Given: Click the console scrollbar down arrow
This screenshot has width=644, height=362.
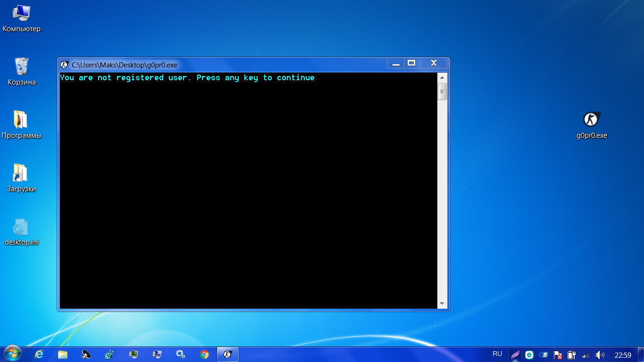Looking at the screenshot, I should tap(442, 303).
